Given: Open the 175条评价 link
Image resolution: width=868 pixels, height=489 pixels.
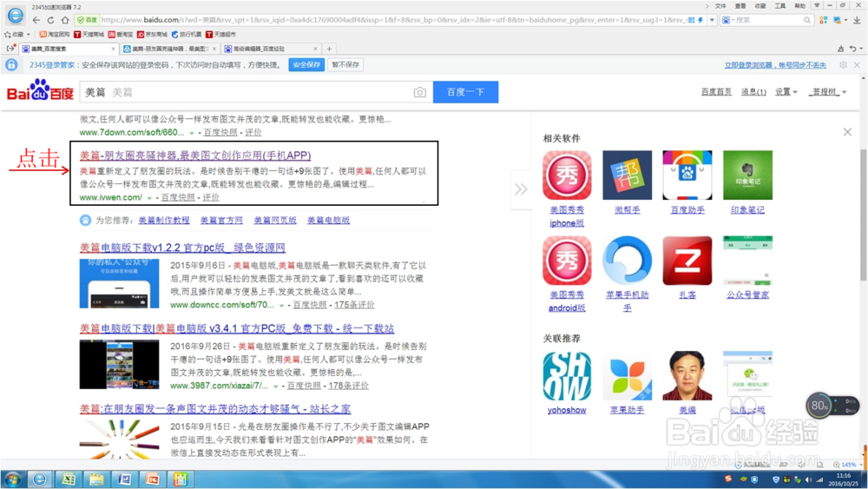Looking at the screenshot, I should coord(354,305).
